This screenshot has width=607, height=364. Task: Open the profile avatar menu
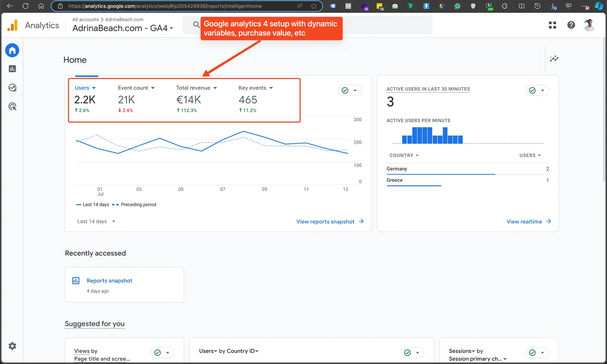(589, 25)
